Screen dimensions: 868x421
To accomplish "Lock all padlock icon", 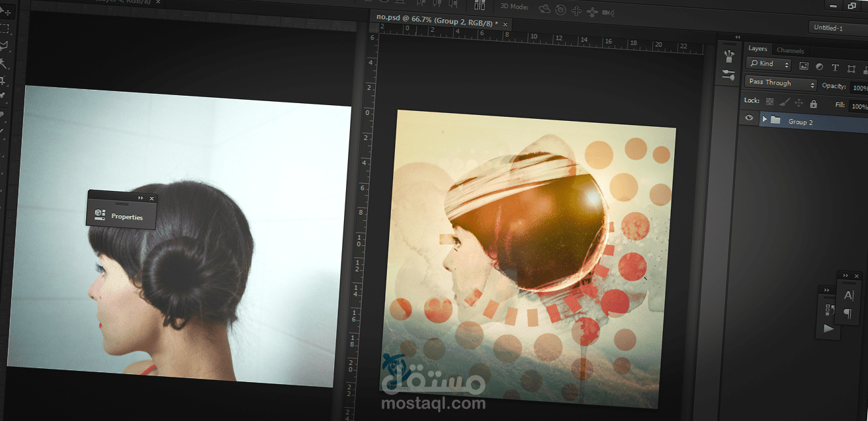I will (813, 104).
